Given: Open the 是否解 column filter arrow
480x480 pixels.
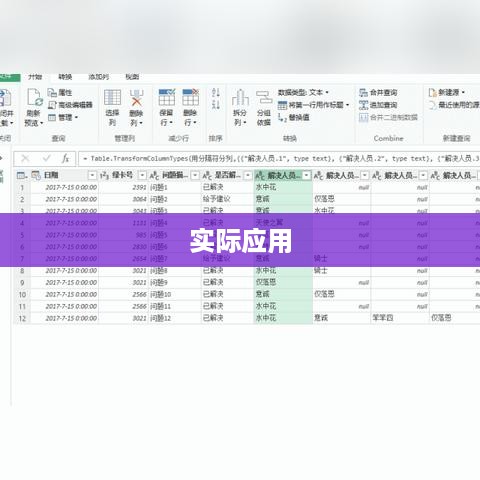Looking at the screenshot, I should coord(248,175).
